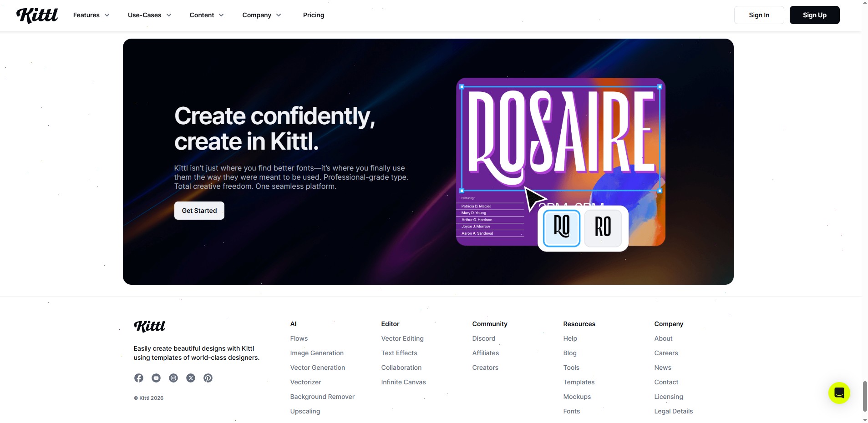Click the Sign Up button
This screenshot has height=423, width=868.
coord(815,15)
